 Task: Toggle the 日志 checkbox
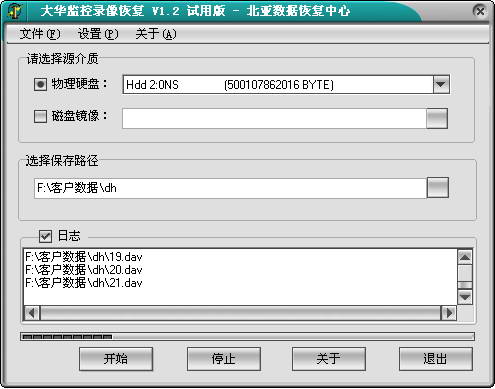tap(45, 236)
